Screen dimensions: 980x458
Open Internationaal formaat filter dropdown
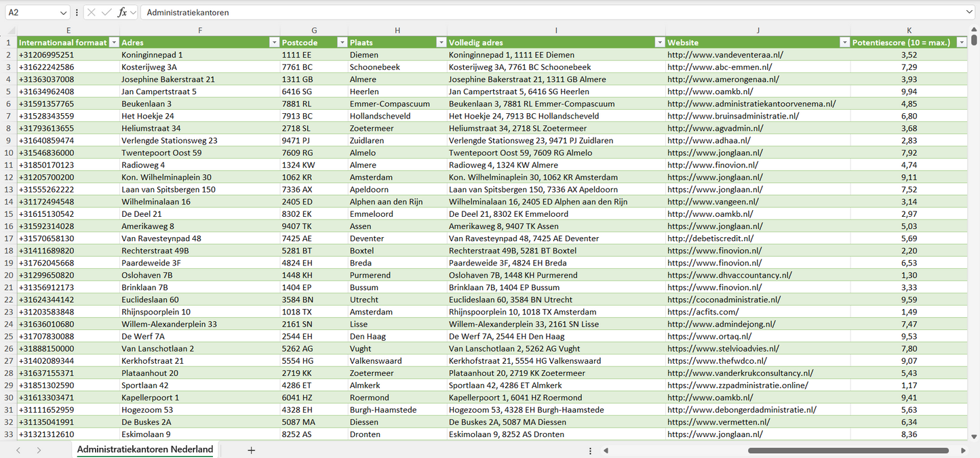tap(113, 42)
